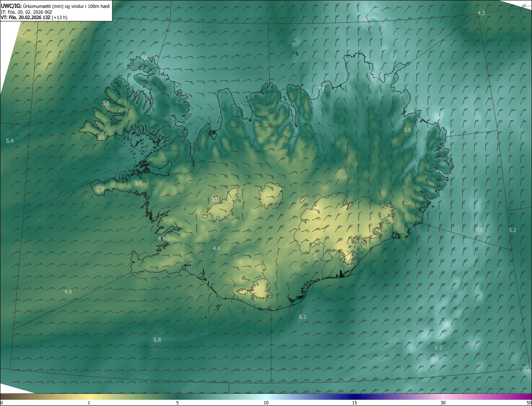532x406 pixels.
Task: Select the 'IT: Fös. 20. 02. 2026 00Z' line
Action: (27, 12)
